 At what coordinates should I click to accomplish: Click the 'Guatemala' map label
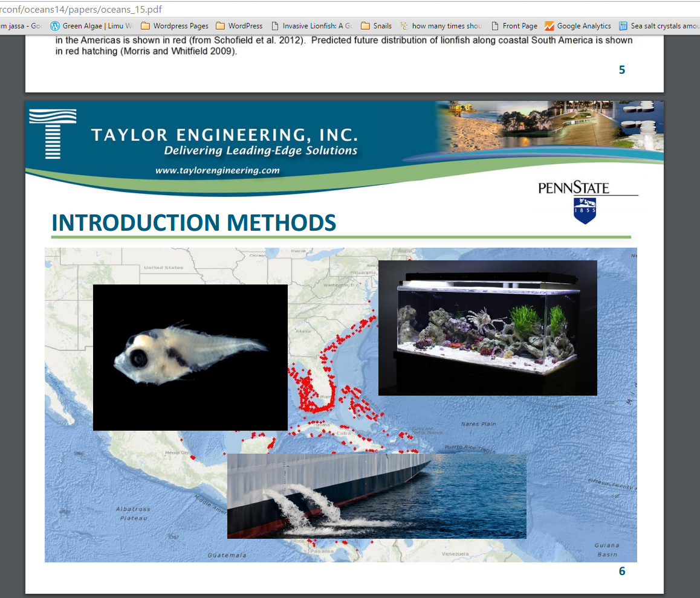[x=227, y=555]
